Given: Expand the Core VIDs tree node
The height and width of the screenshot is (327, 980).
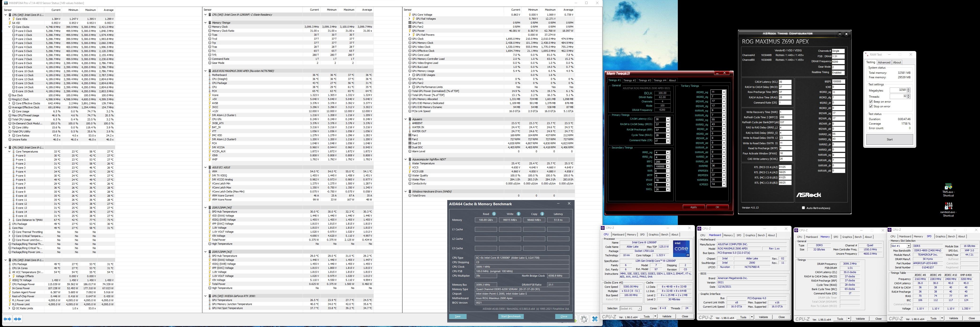Looking at the screenshot, I should click(x=9, y=19).
